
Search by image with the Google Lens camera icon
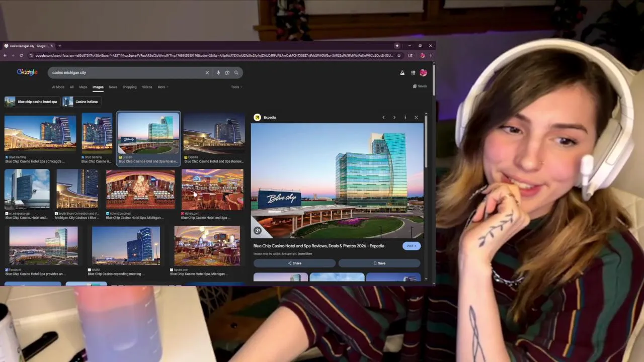pos(227,72)
